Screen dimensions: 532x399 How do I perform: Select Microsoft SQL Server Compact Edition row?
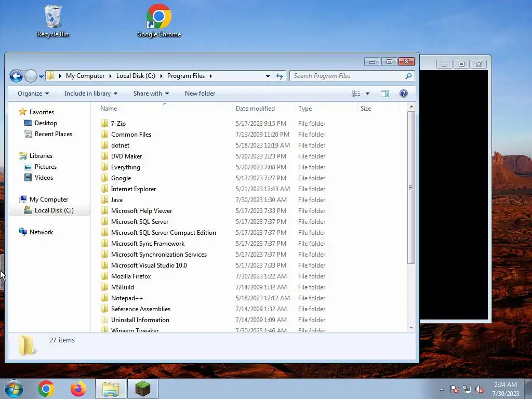tap(250, 232)
